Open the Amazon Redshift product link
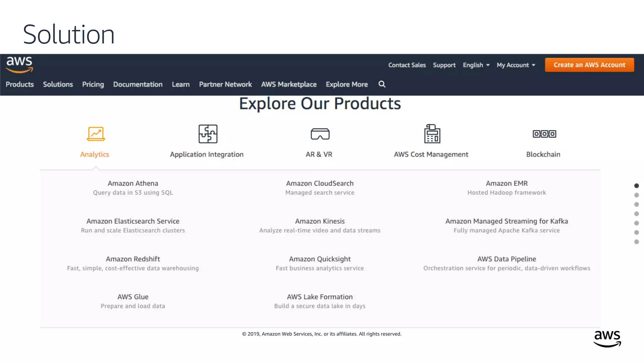 133,259
